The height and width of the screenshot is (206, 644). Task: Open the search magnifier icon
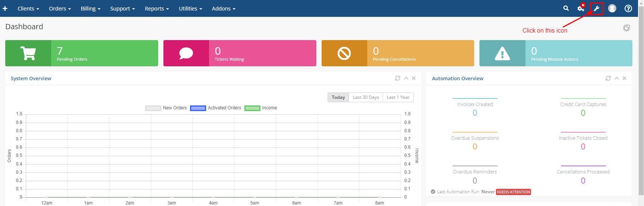566,8
